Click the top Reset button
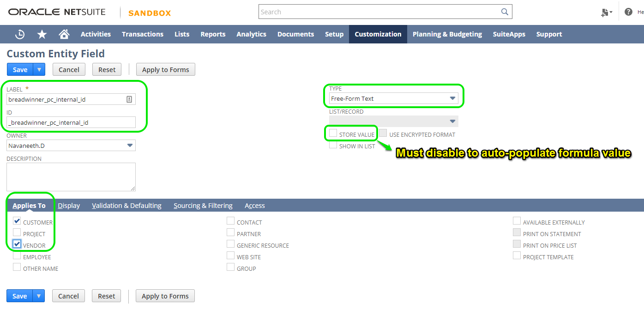This screenshot has height=323, width=644. pos(107,70)
